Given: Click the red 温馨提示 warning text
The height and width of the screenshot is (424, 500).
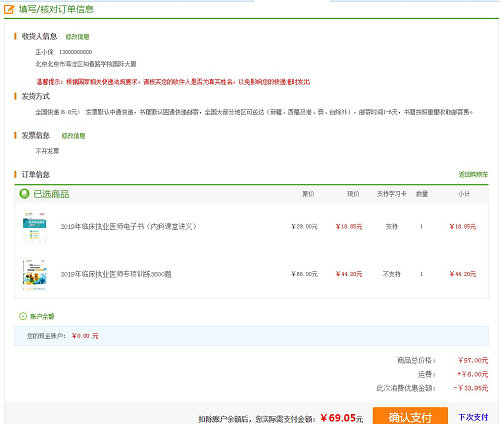Looking at the screenshot, I should point(173,82).
